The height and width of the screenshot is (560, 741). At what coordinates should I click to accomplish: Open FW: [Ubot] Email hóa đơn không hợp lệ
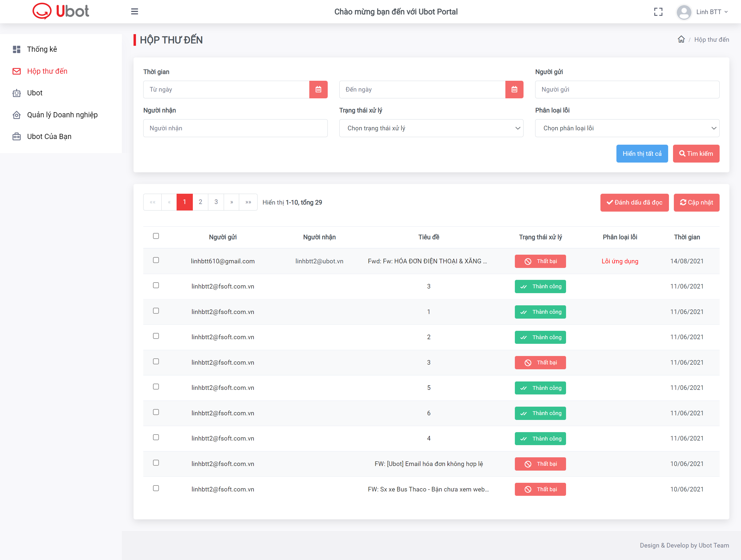(x=428, y=464)
